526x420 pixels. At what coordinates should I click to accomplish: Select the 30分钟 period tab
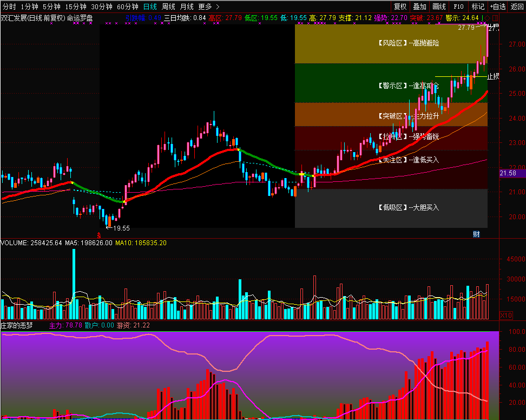(x=102, y=6)
